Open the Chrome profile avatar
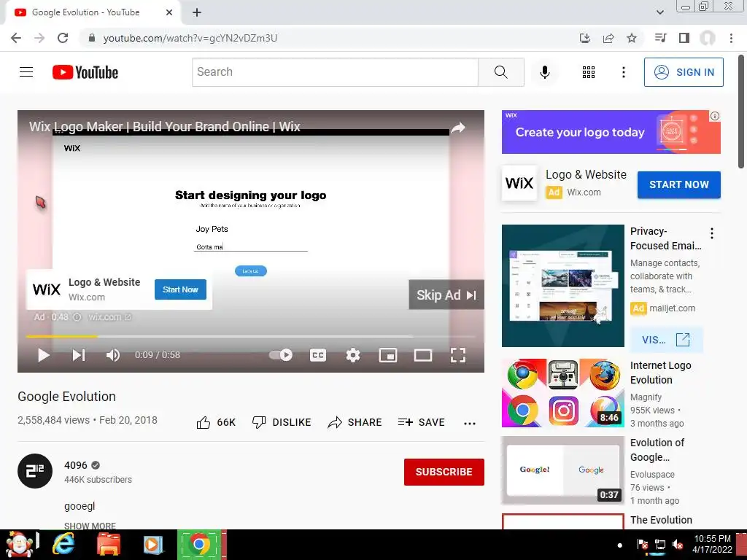Viewport: 747px width, 560px height. [708, 38]
